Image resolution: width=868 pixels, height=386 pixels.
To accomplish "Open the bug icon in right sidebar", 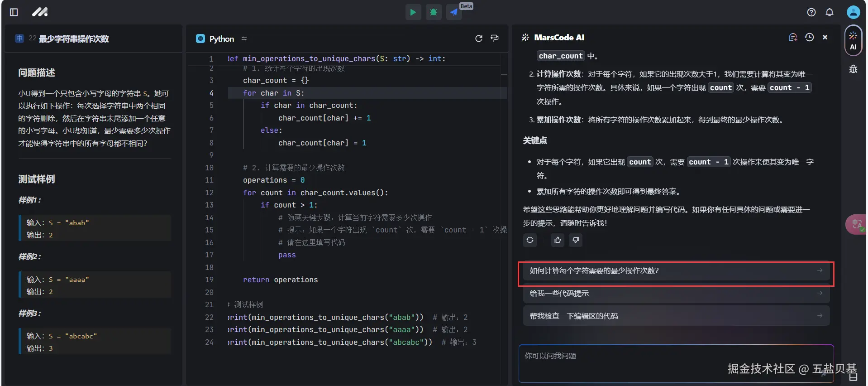I will (x=853, y=69).
